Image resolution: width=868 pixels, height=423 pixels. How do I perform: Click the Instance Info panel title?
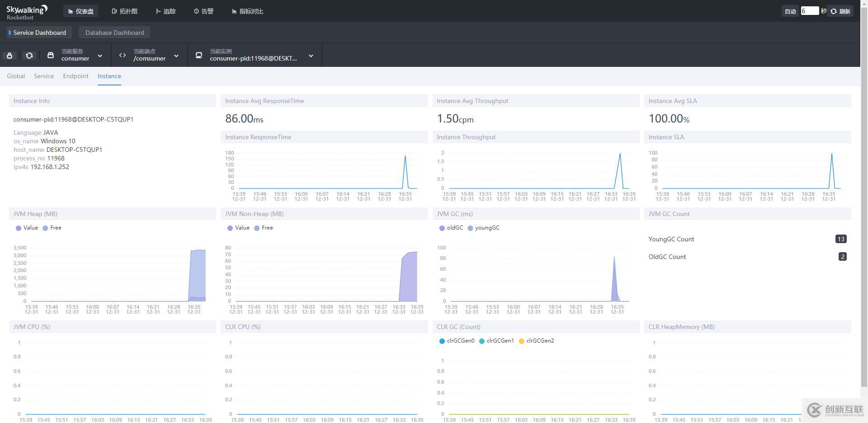click(x=32, y=101)
